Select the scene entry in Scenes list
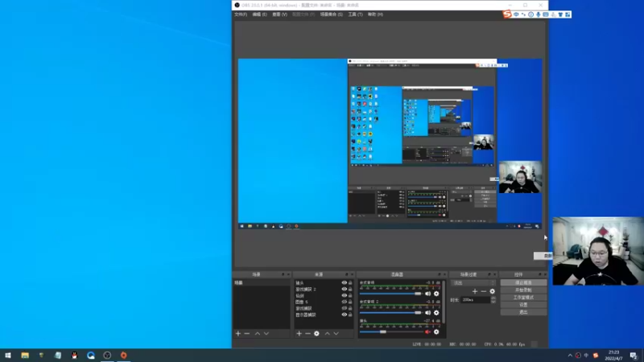The height and width of the screenshot is (362, 644). (261, 283)
